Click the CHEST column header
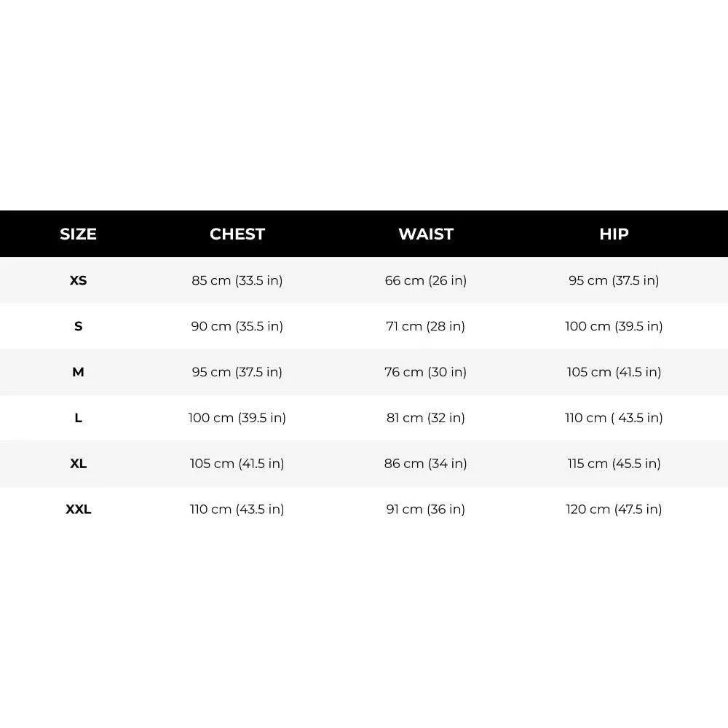This screenshot has width=728, height=728. coord(237,234)
